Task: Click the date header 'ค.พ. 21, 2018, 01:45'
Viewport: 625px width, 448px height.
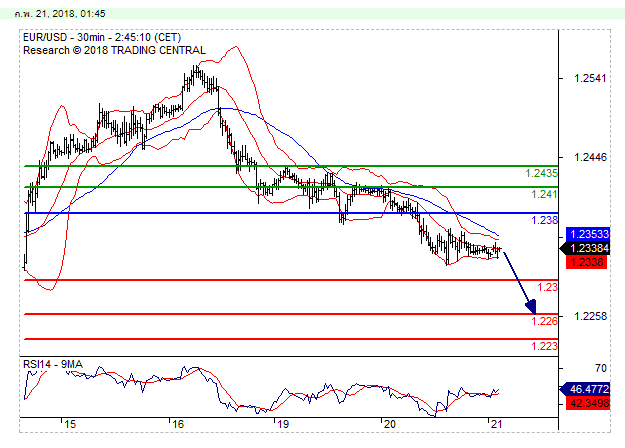Action: point(60,14)
